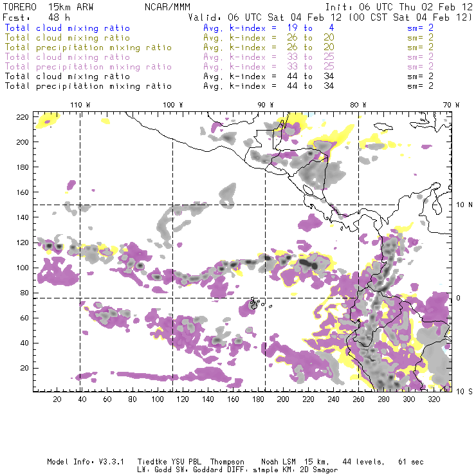This screenshot has height=476, width=476.
Task: Click the equator "0" latitude label on the right
Action: (458, 298)
